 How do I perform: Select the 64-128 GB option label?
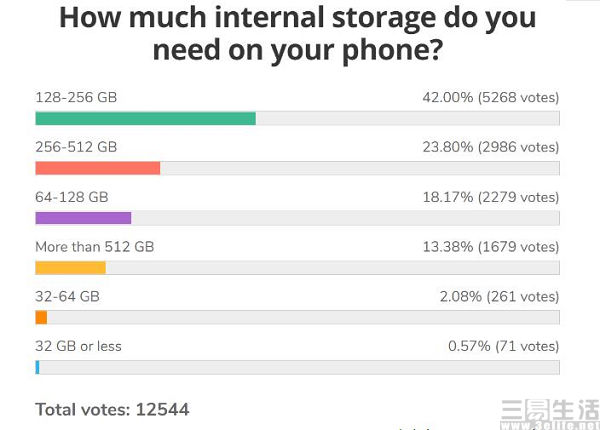coord(72,197)
